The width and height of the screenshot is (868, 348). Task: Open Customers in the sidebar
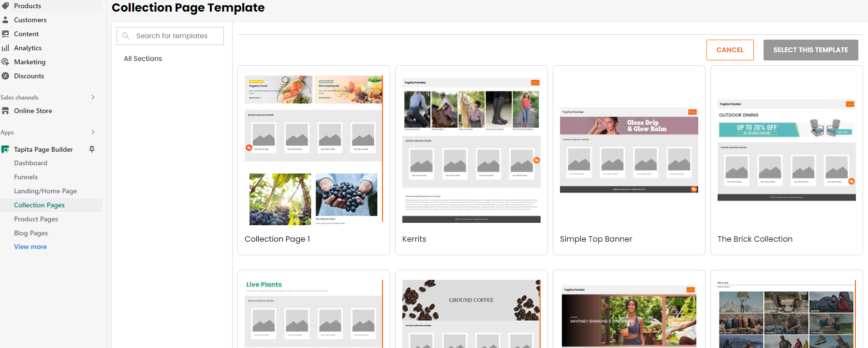tap(30, 20)
